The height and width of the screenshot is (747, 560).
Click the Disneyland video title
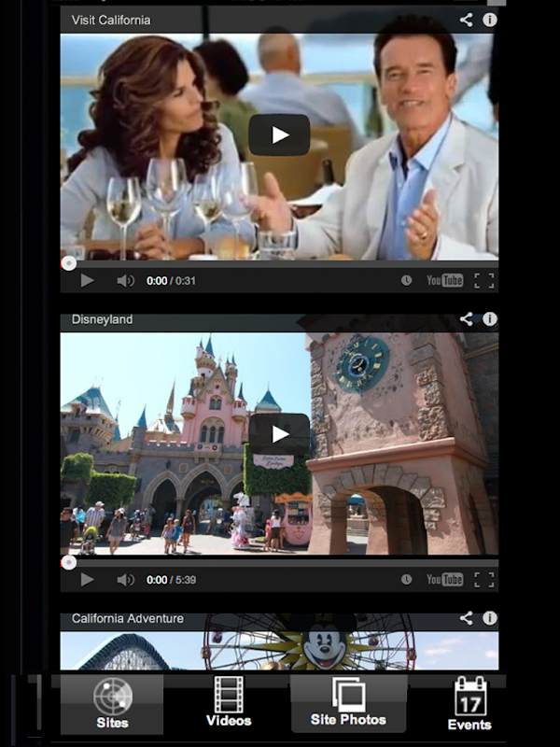click(102, 319)
